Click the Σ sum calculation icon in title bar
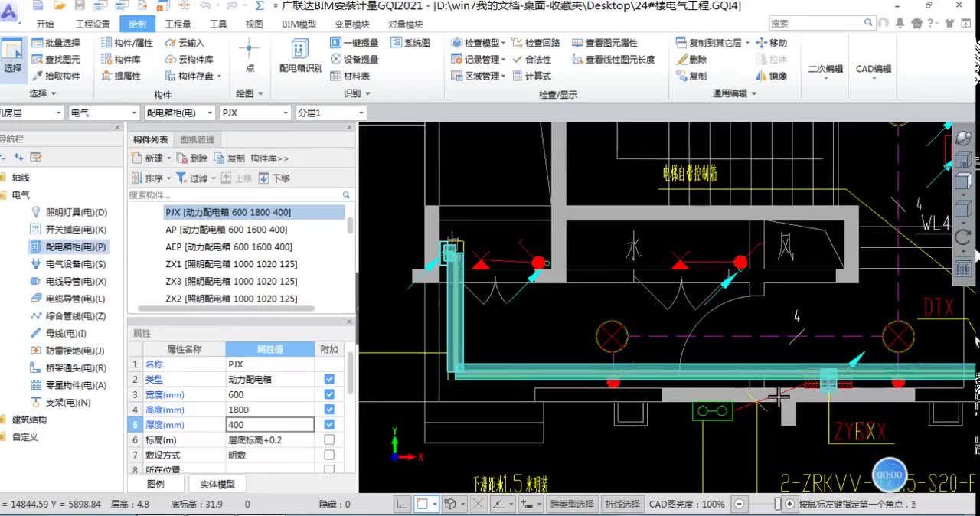 point(260,5)
